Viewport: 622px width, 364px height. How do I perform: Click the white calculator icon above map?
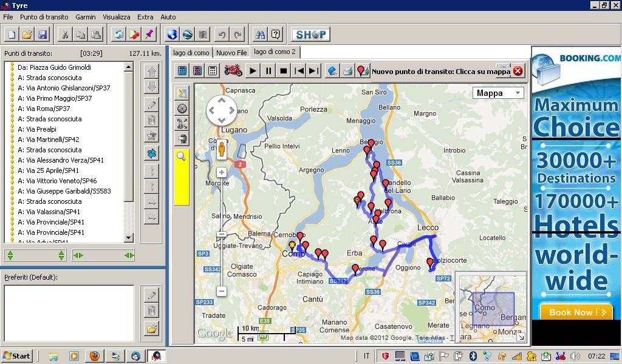[213, 71]
